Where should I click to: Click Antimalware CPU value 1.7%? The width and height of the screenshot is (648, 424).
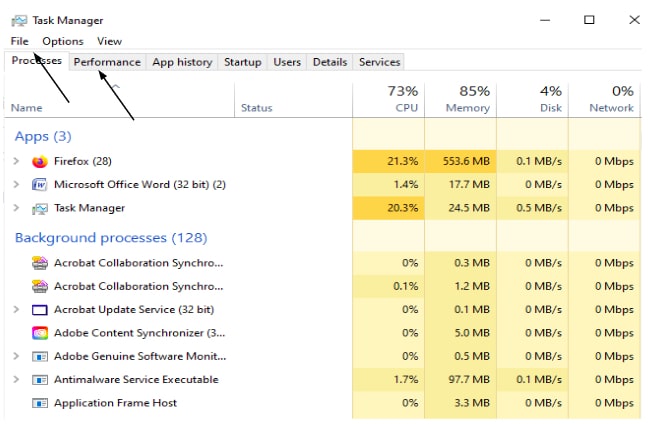406,379
